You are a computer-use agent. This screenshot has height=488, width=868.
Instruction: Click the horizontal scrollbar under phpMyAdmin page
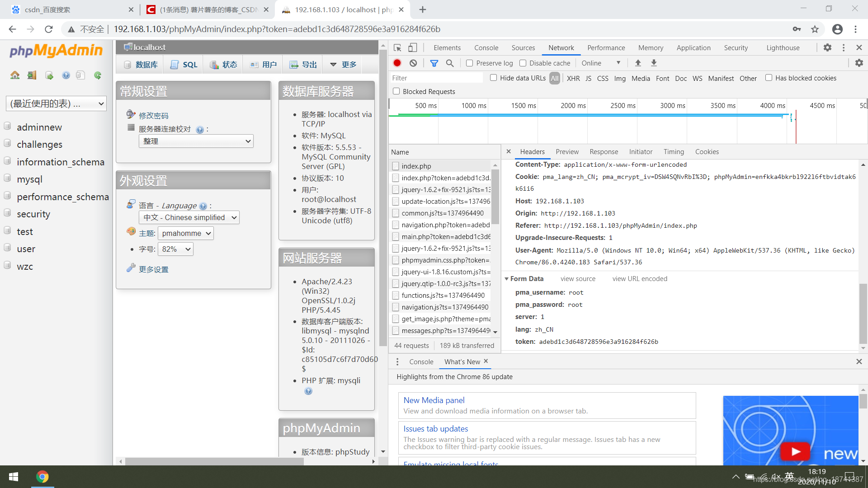214,461
